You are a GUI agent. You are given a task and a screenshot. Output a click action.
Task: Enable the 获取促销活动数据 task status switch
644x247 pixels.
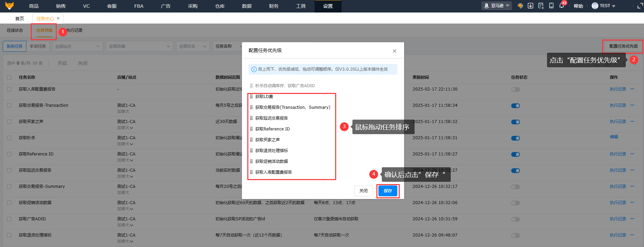516,203
